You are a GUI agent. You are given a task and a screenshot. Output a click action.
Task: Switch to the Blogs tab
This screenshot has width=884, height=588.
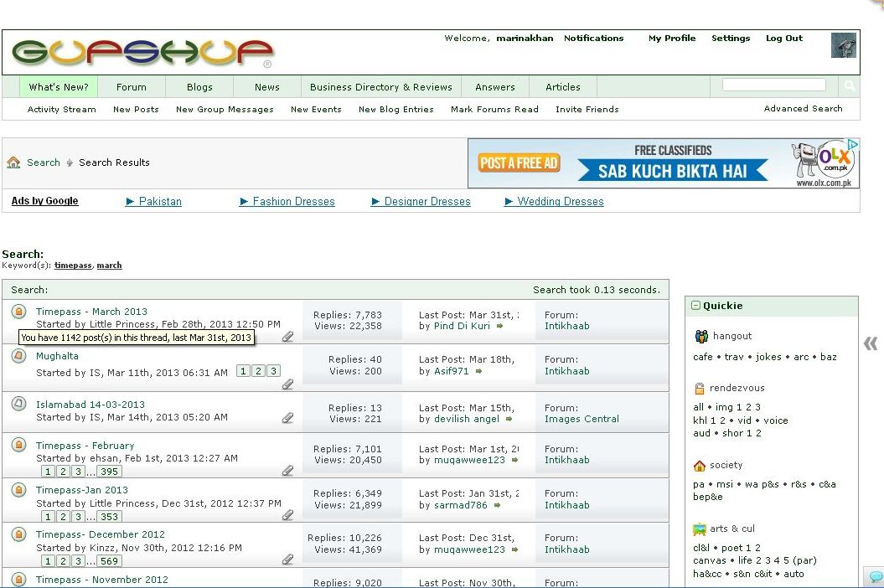pyautogui.click(x=199, y=87)
